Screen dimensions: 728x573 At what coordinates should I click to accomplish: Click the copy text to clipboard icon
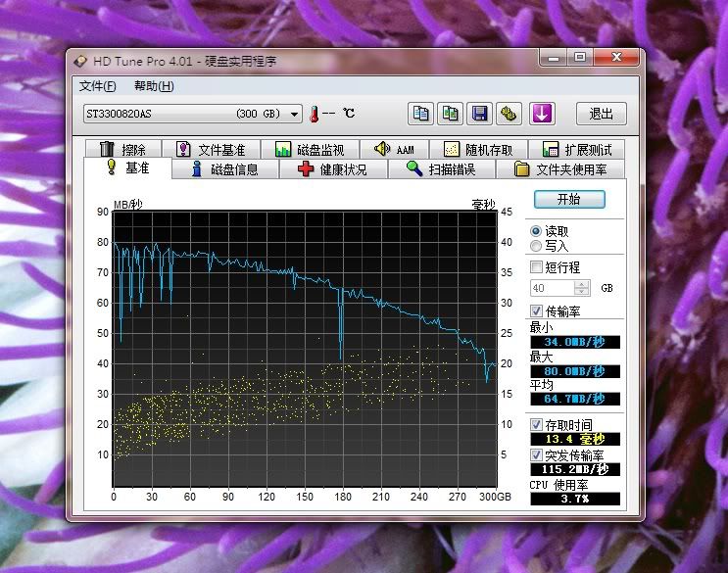coord(421,114)
